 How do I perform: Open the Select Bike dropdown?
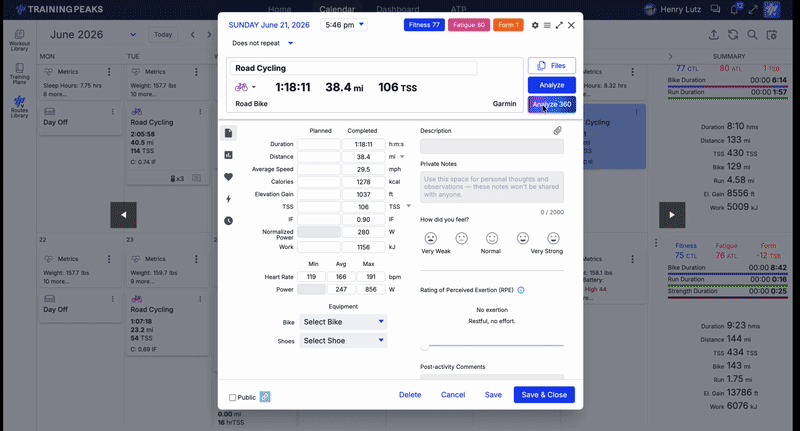(x=343, y=322)
